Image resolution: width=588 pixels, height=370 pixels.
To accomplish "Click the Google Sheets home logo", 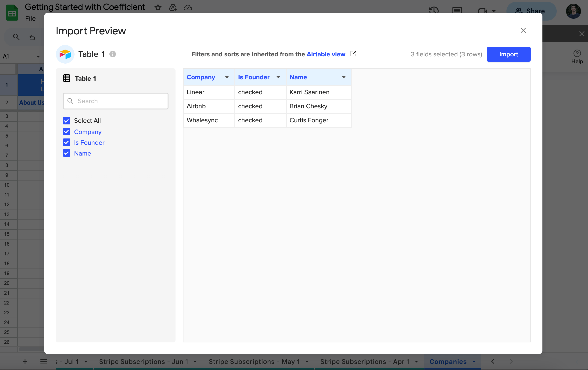I will 12,13.
